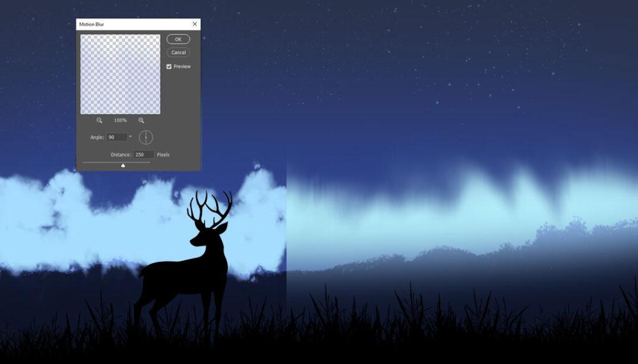This screenshot has width=638, height=364.
Task: Click the Distance slider track's right end
Action: point(149,162)
